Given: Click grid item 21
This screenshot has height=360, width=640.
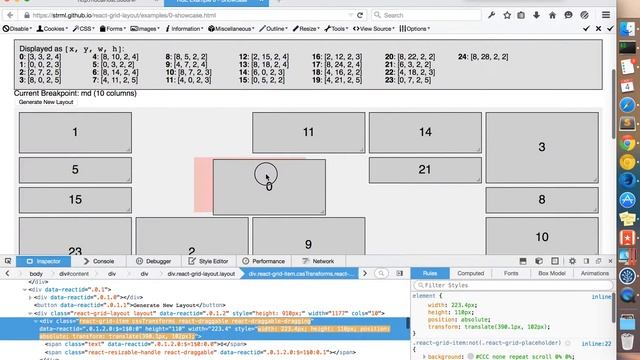Looking at the screenshot, I should pos(425,170).
